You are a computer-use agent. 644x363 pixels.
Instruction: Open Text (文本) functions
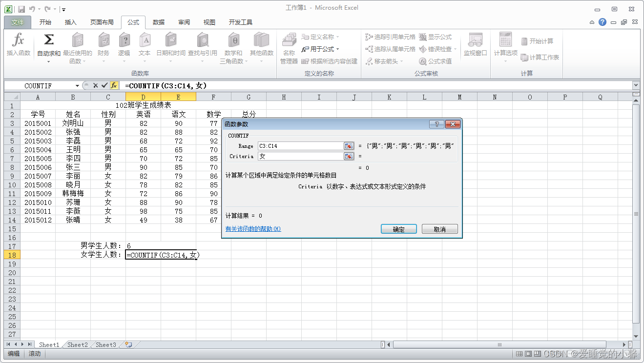coord(145,48)
